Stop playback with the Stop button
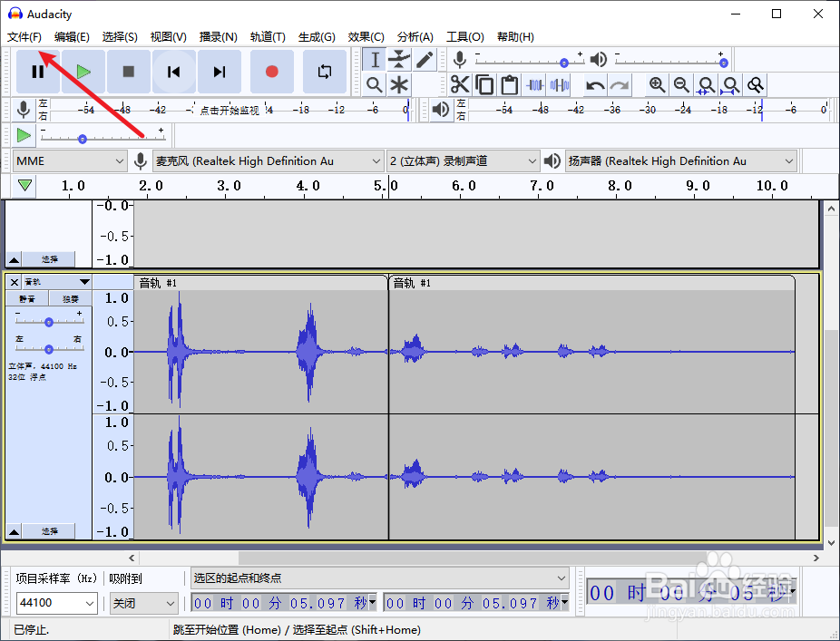 coord(129,72)
